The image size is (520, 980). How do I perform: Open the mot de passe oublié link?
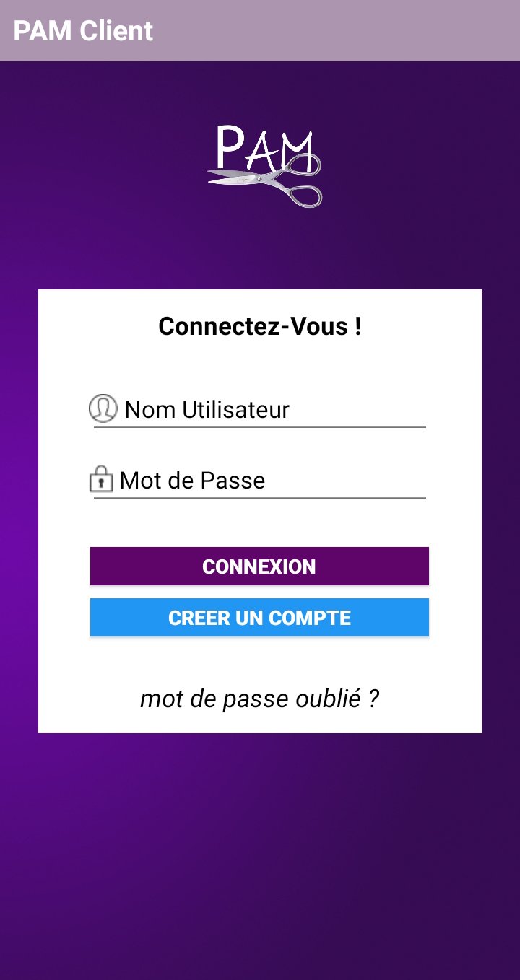click(259, 697)
